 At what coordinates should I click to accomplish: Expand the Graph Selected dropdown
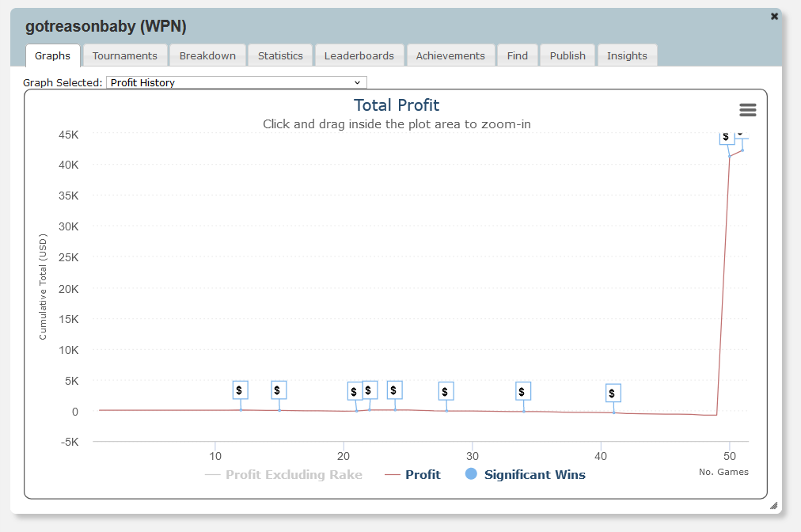pyautogui.click(x=236, y=82)
